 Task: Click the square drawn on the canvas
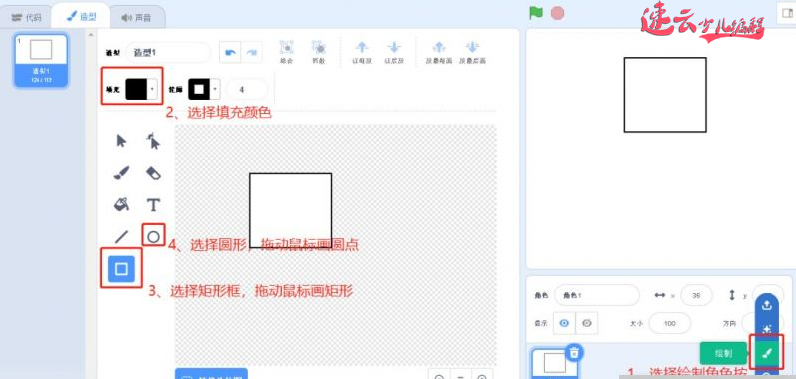(290, 210)
